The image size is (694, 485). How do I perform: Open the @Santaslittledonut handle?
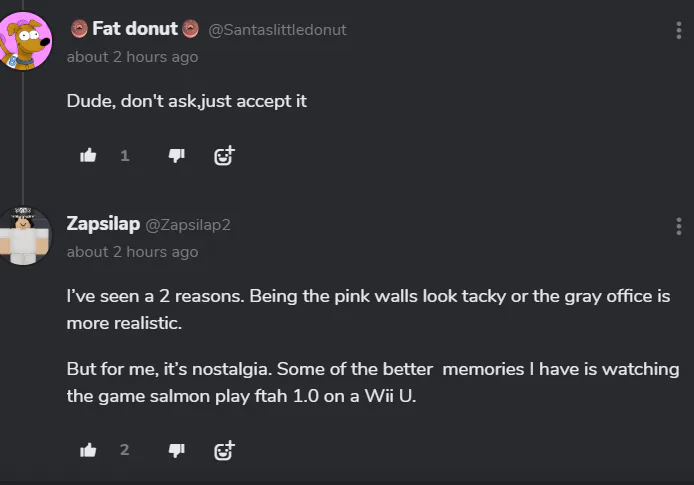point(277,30)
